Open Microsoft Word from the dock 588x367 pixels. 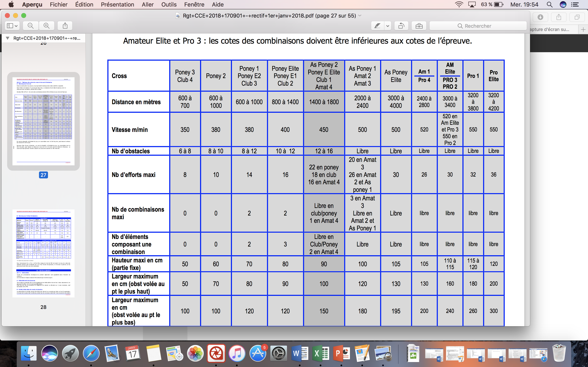click(299, 353)
